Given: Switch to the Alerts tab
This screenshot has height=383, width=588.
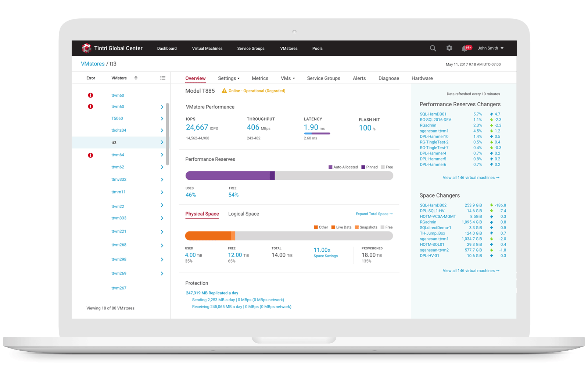Looking at the screenshot, I should tap(359, 78).
